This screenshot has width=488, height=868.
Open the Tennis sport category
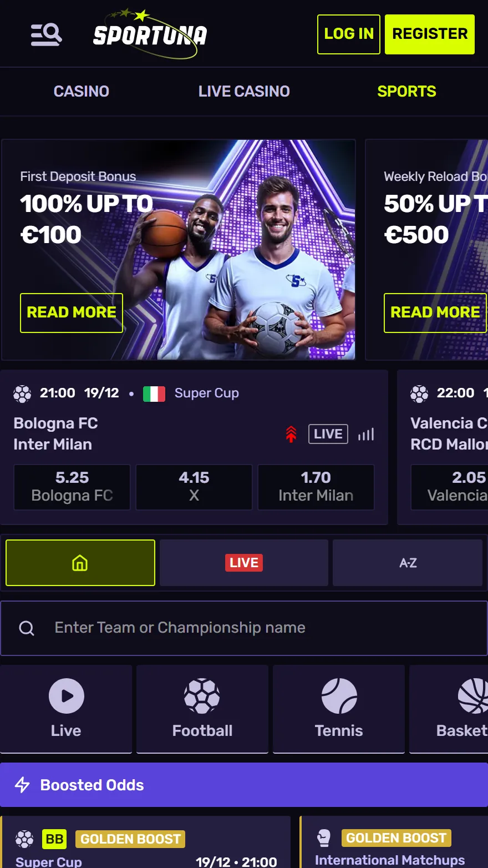(339, 709)
